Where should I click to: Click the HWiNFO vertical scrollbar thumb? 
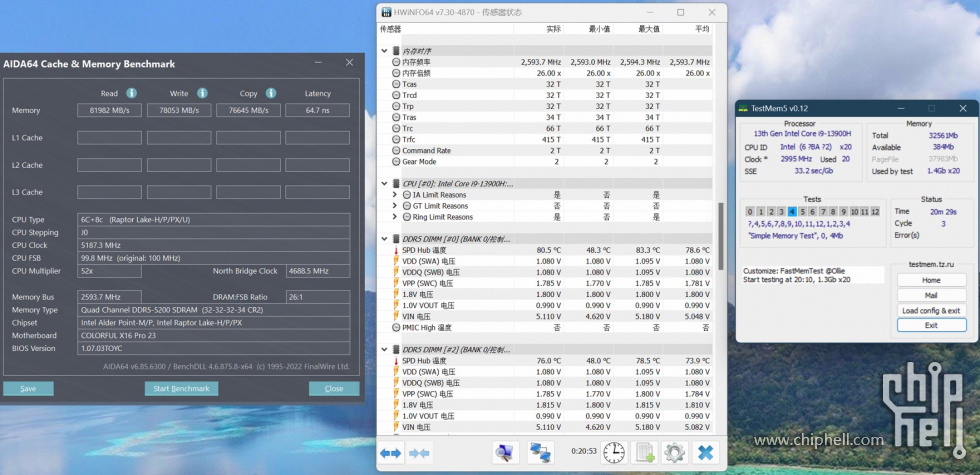tap(720, 235)
